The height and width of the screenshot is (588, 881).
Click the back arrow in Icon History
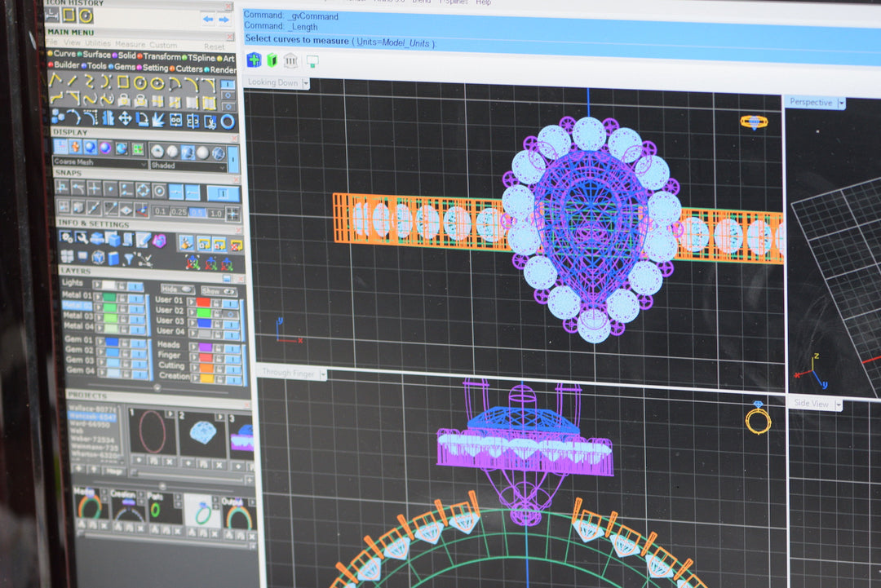tap(208, 18)
